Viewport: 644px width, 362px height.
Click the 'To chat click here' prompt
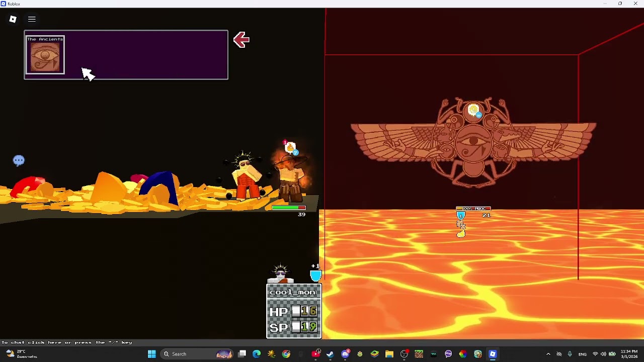(x=66, y=342)
